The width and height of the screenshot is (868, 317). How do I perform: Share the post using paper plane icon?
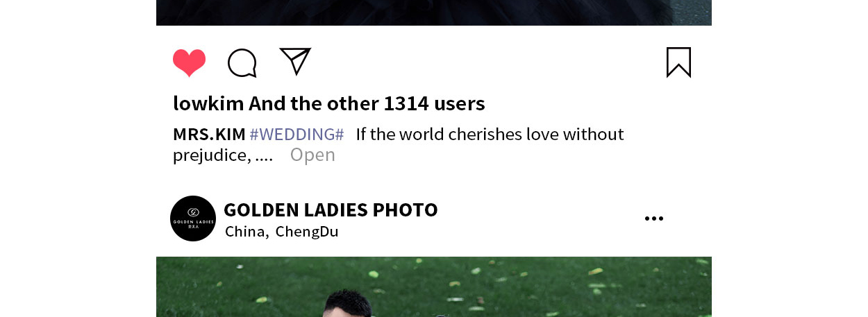[x=295, y=61]
